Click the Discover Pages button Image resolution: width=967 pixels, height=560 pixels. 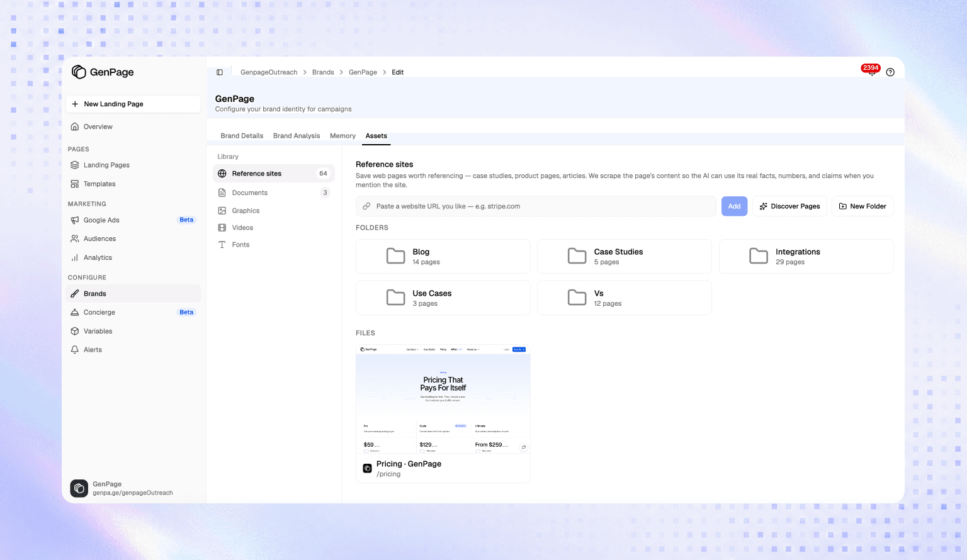coord(790,206)
